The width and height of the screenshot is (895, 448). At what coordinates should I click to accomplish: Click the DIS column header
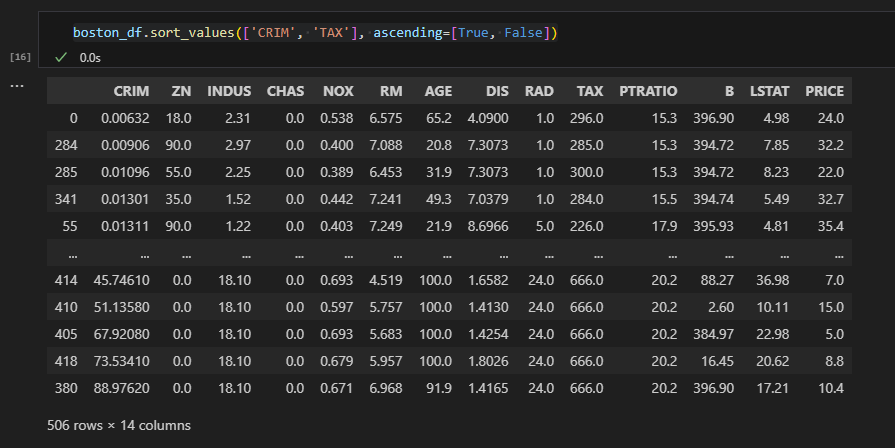pyautogui.click(x=497, y=91)
